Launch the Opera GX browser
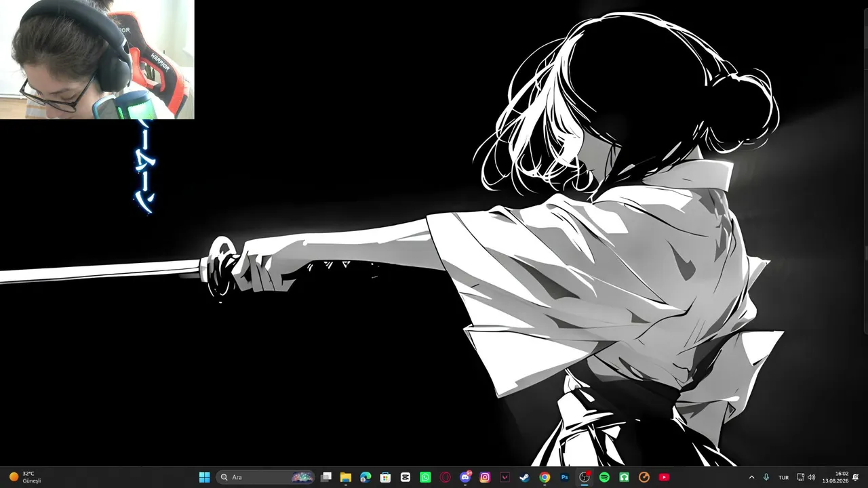 point(445,477)
